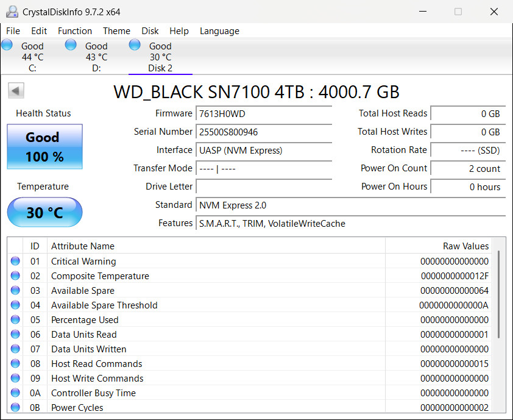The height and width of the screenshot is (420, 513).
Task: Click the WD_BLACK SN7100 4TB disk title
Action: tap(256, 91)
